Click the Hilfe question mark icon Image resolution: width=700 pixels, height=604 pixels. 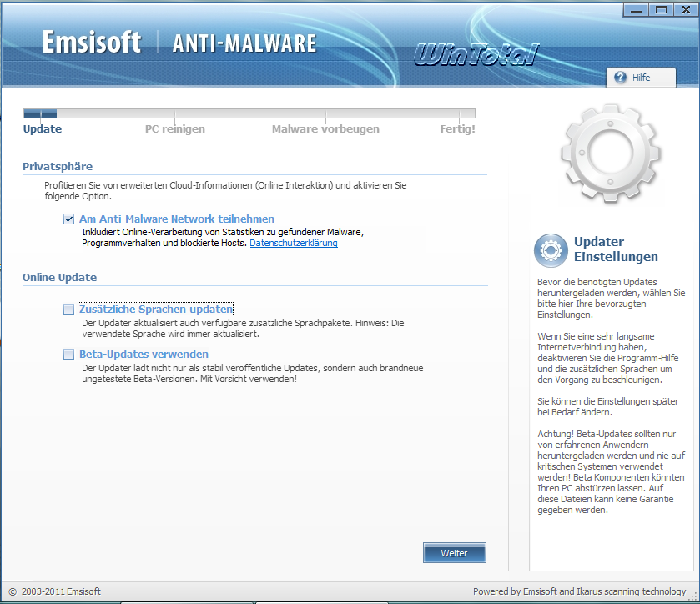620,78
